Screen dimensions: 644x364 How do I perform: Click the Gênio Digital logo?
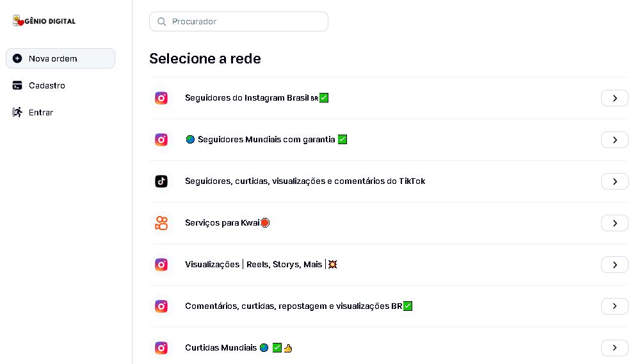point(44,21)
